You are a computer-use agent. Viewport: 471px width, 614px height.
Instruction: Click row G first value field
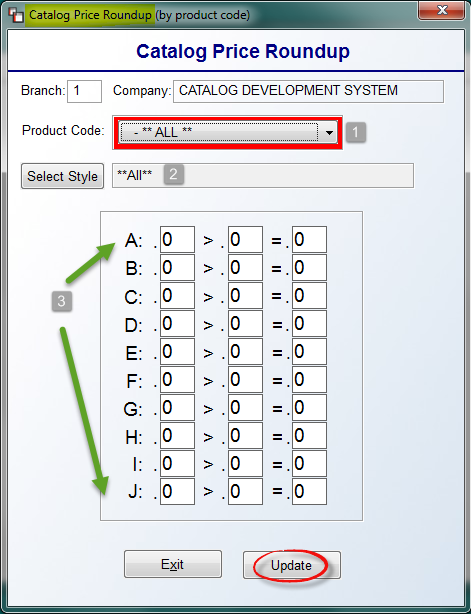(x=177, y=408)
